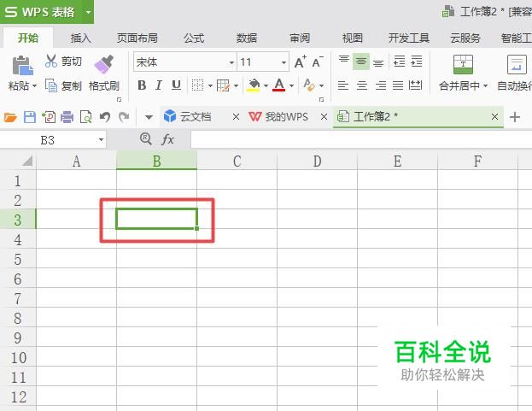
Task: Expand the Merge and Center dropdown arrow
Action: point(485,85)
